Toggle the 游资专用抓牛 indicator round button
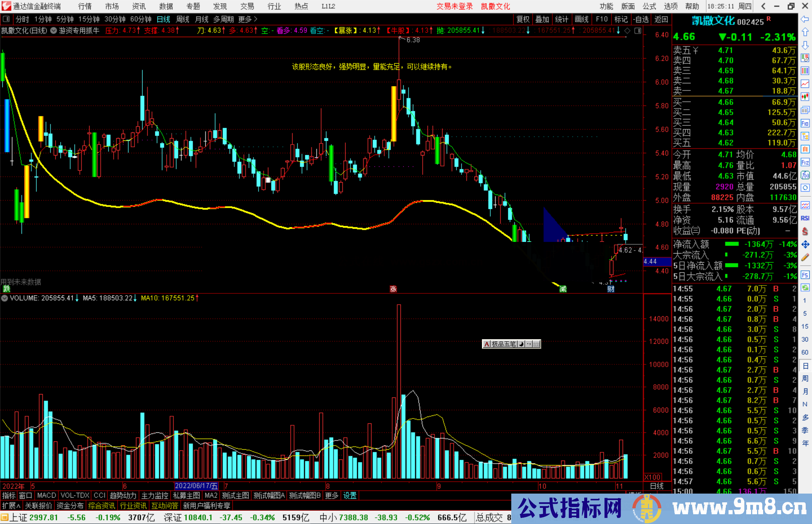Image resolution: width=812 pixels, height=524 pixels. (x=54, y=30)
